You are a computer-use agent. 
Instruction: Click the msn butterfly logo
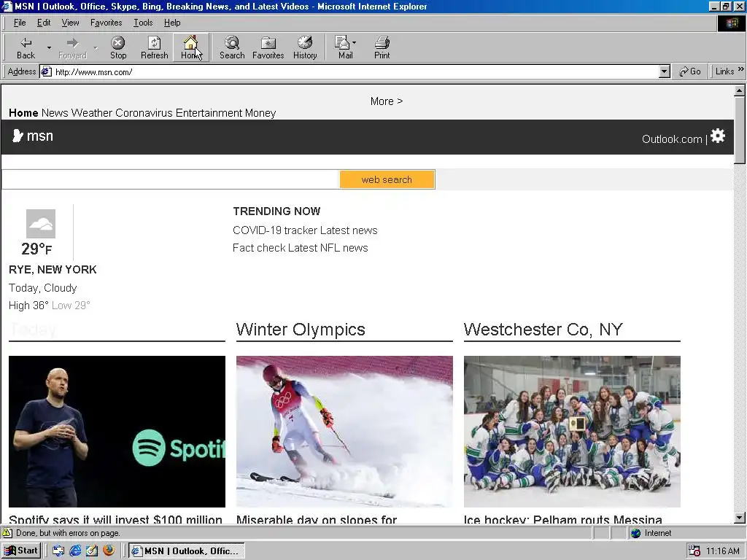[32, 136]
